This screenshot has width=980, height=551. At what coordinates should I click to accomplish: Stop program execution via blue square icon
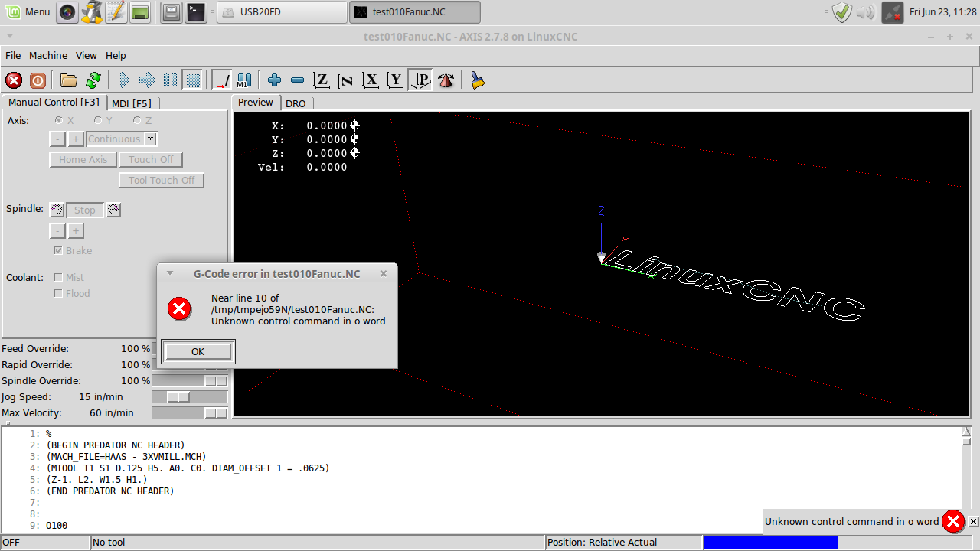(x=193, y=80)
